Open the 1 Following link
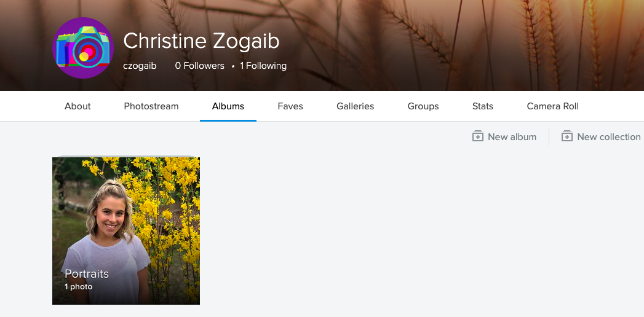Viewport: 644px width, 317px height. (263, 66)
